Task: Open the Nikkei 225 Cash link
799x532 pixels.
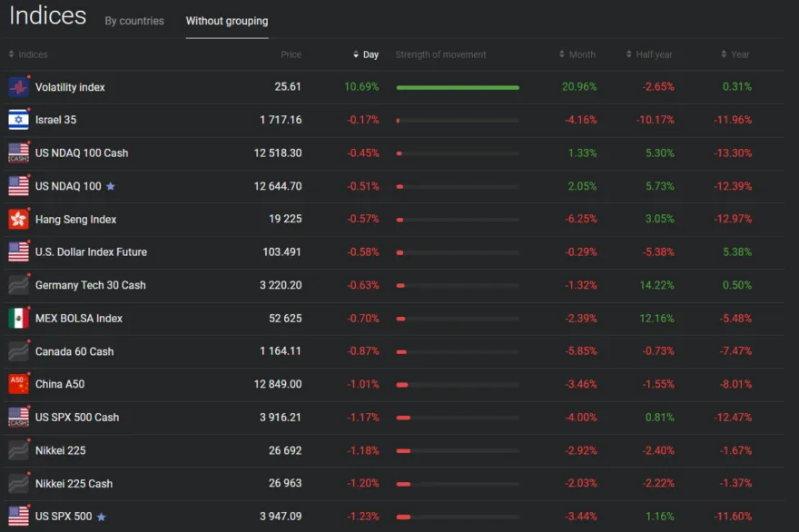Action: pyautogui.click(x=74, y=484)
